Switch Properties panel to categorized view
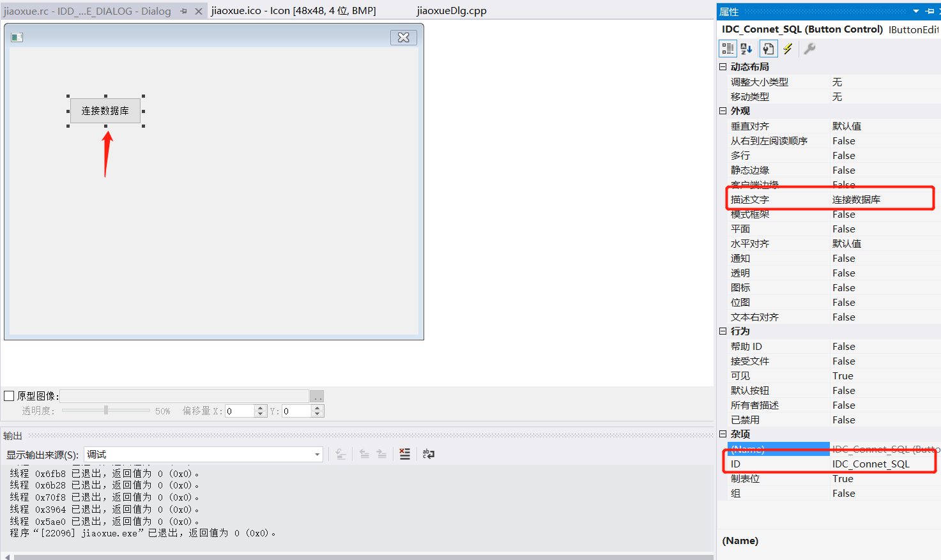The image size is (941, 560). 727,48
